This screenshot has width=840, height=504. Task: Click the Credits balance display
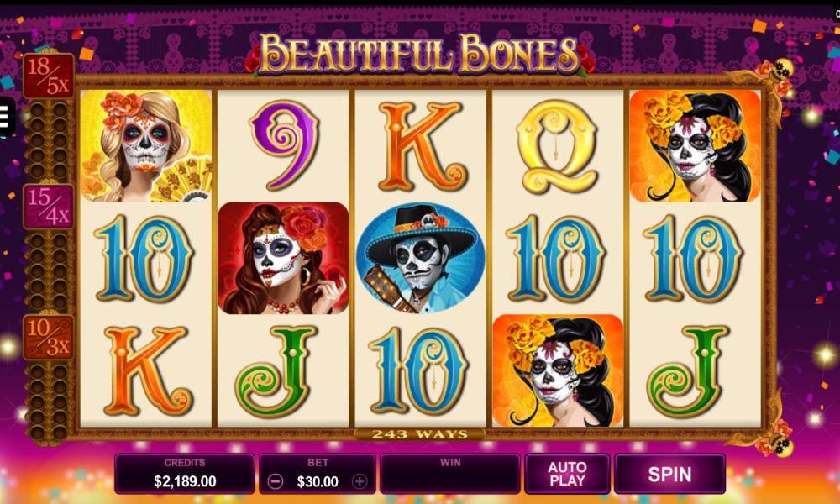(x=184, y=474)
